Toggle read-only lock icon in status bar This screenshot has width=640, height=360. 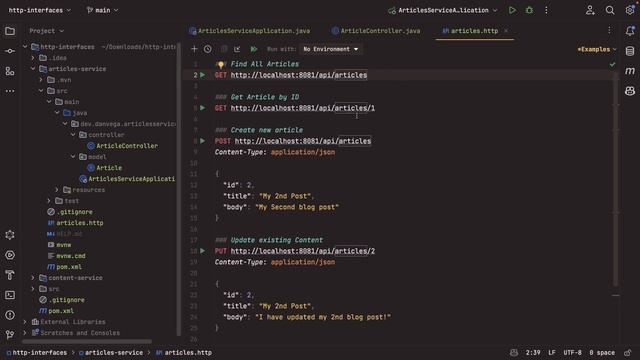click(x=627, y=353)
